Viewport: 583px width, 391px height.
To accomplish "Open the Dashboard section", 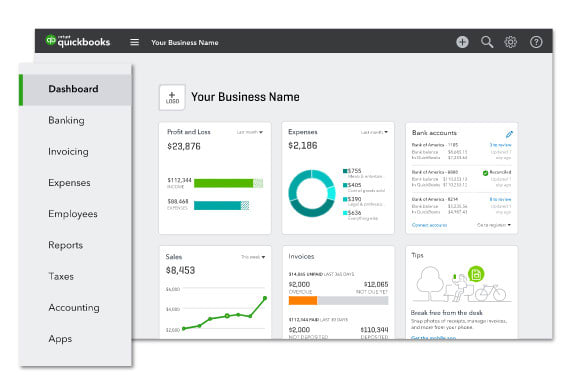I will pos(75,89).
